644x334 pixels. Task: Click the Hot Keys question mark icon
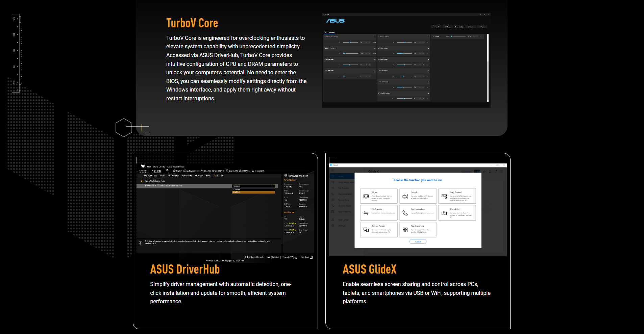click(311, 257)
